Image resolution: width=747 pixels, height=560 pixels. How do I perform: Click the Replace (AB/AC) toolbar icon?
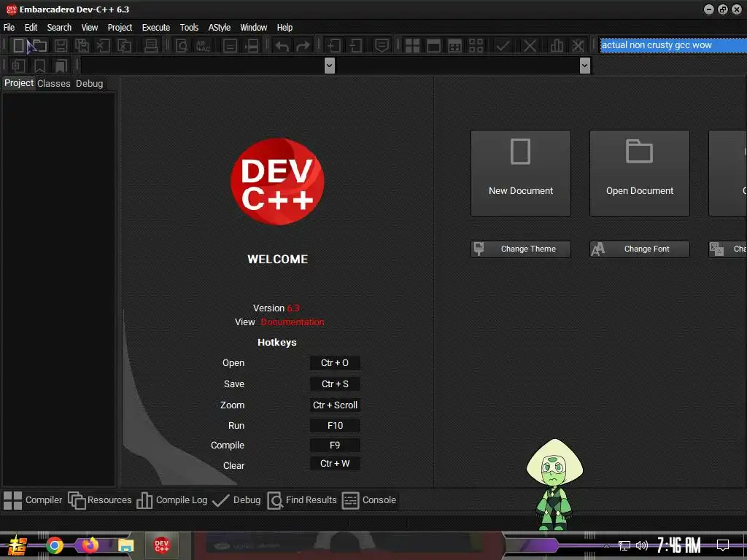(204, 46)
